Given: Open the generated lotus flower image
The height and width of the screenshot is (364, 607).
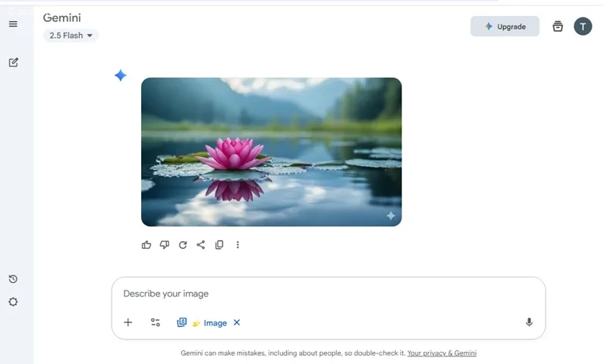Looking at the screenshot, I should [x=272, y=152].
